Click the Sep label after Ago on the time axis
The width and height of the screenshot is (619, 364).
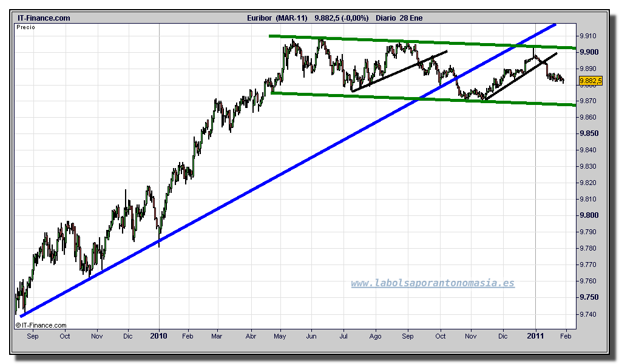point(408,336)
